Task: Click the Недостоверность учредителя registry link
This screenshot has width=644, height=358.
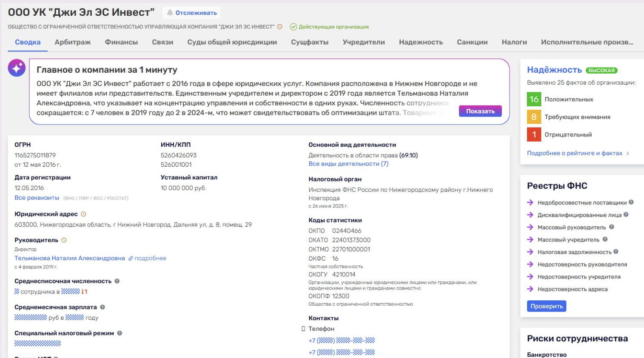Action: (x=579, y=277)
